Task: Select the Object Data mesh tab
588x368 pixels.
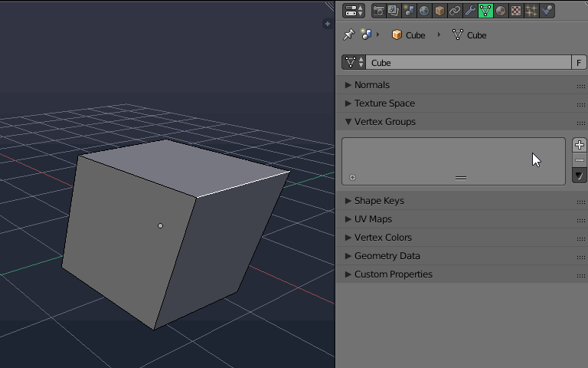Action: click(x=485, y=11)
